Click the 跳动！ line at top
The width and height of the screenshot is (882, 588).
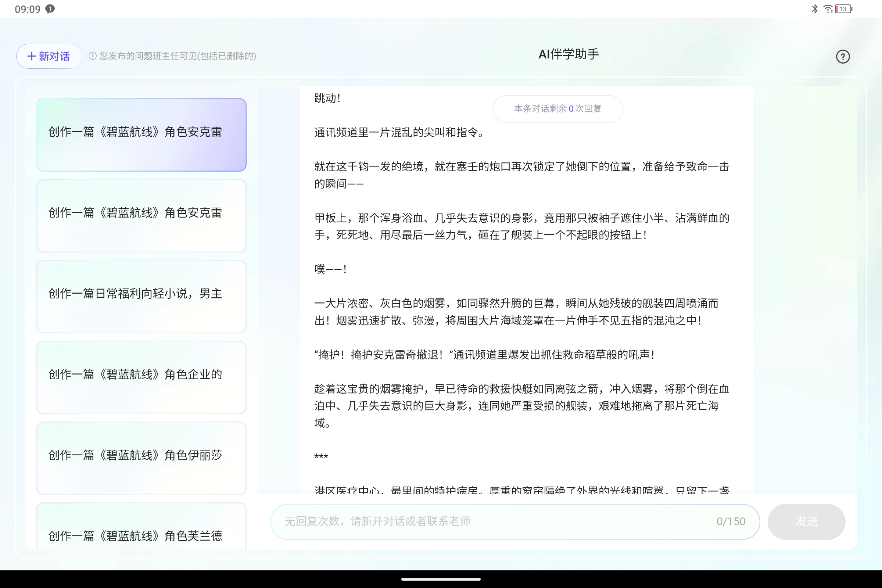pos(327,98)
